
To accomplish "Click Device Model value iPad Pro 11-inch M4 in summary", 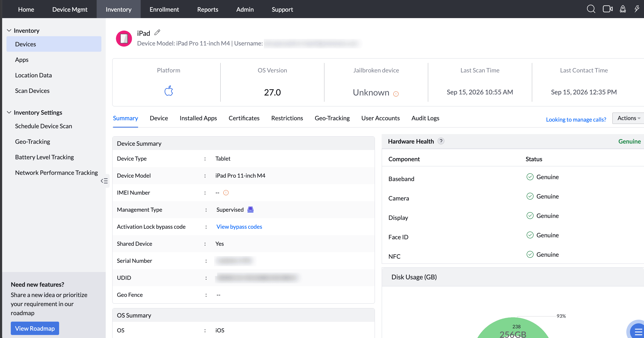I will pos(240,176).
